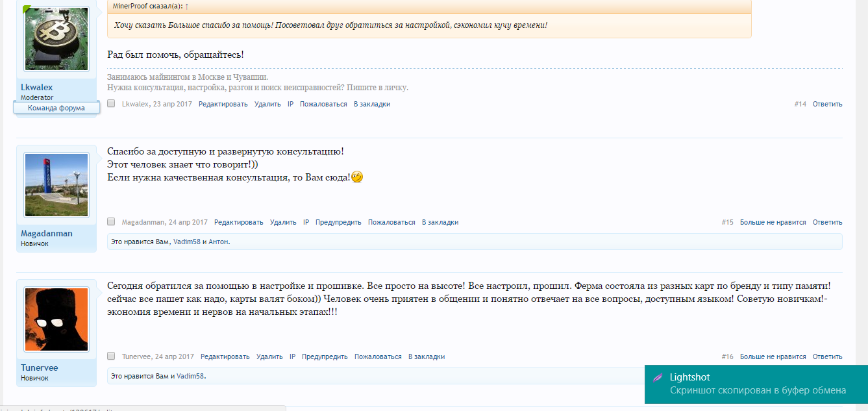Open the post #16 permalink
Viewport: 868px width, 411px height.
727,356
